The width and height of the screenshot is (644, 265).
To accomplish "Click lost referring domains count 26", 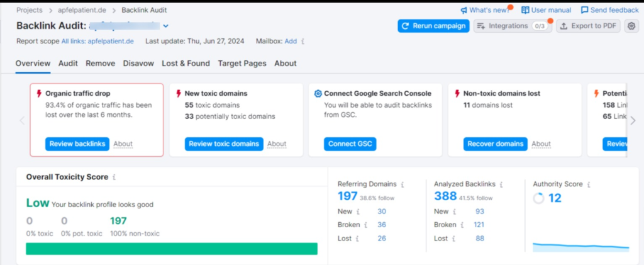I will point(382,239).
